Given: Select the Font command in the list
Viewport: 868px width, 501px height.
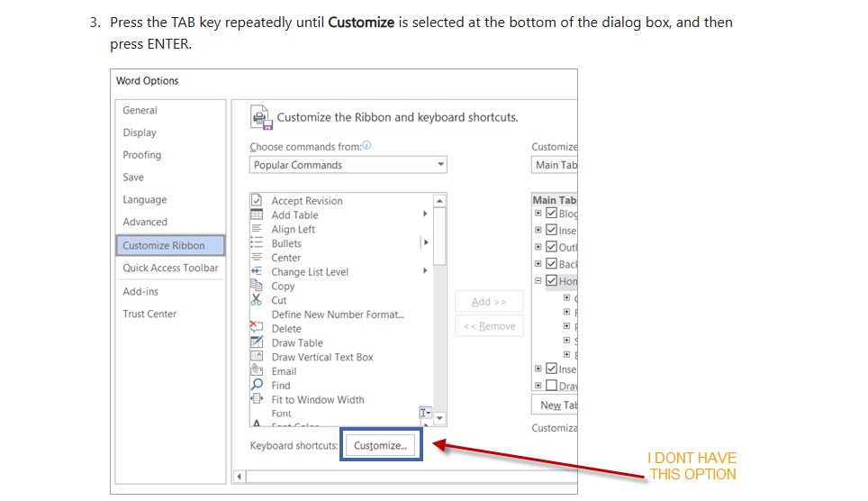Looking at the screenshot, I should pyautogui.click(x=281, y=414).
